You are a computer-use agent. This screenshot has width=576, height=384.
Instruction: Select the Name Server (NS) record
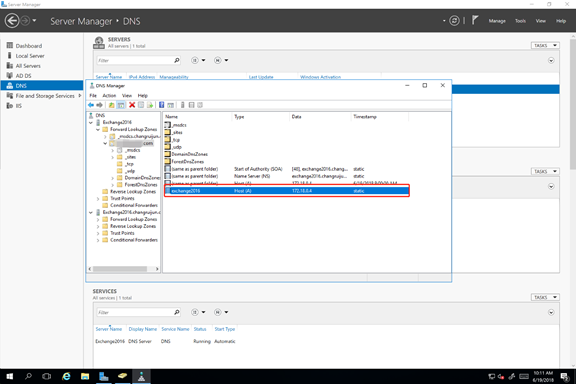pos(287,176)
